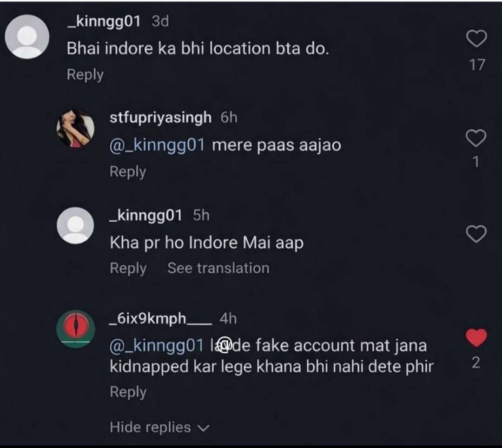This screenshot has width=502, height=448.
Task: Open _6ix9kmph___ username link
Action: [160, 318]
